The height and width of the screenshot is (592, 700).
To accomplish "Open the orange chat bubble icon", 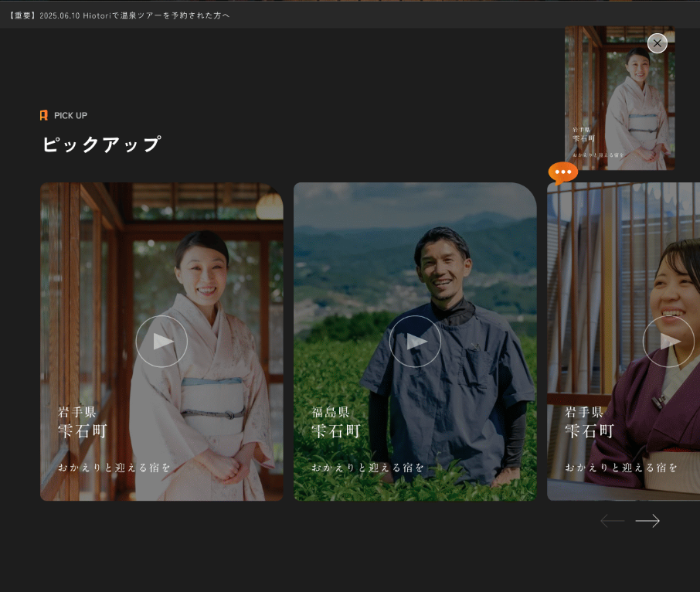I will coord(562,172).
